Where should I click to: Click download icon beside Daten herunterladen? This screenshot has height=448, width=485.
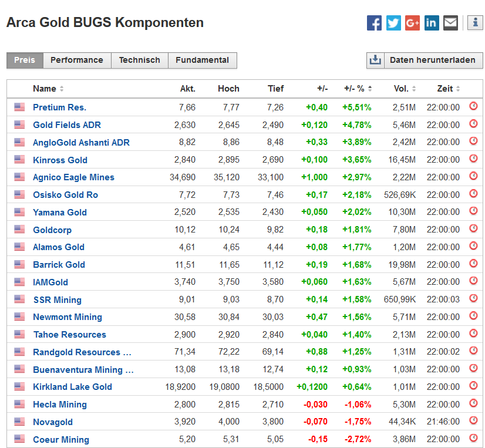[x=375, y=60]
